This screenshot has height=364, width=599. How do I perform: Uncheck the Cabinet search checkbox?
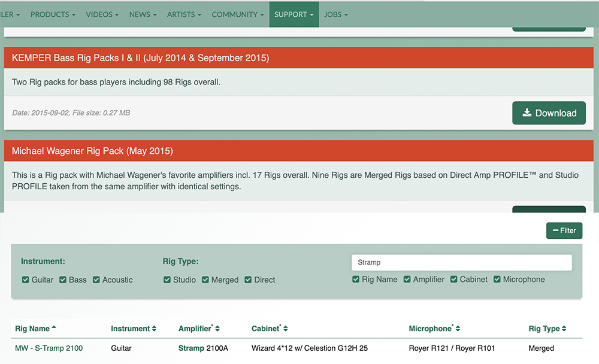454,280
